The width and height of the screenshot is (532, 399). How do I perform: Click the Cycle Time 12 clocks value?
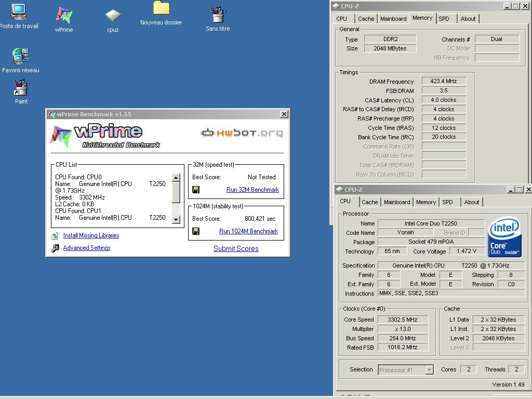tap(444, 128)
